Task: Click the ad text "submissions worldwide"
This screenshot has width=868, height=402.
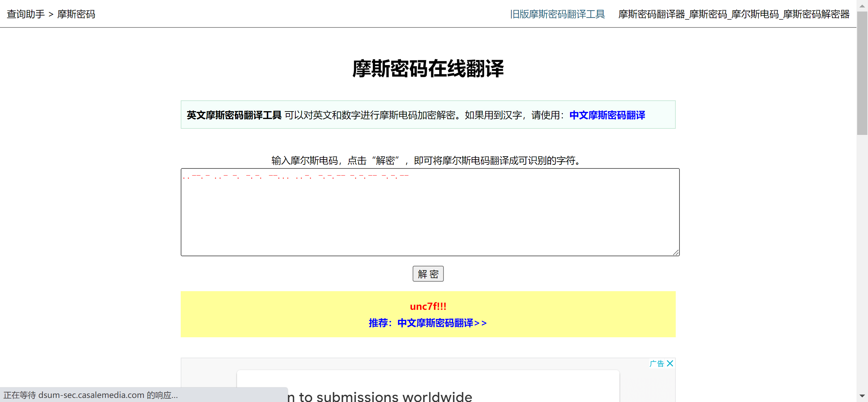Action: 394,397
